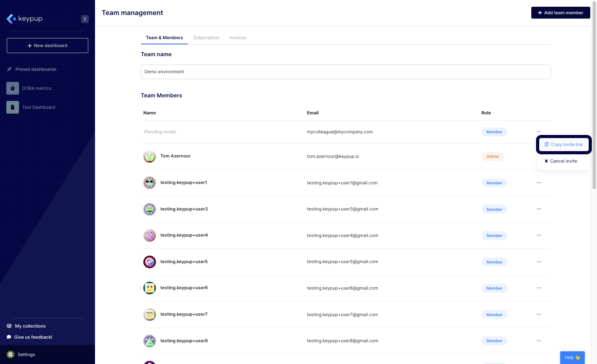
Task: Click the Team name input field
Action: pyautogui.click(x=346, y=72)
